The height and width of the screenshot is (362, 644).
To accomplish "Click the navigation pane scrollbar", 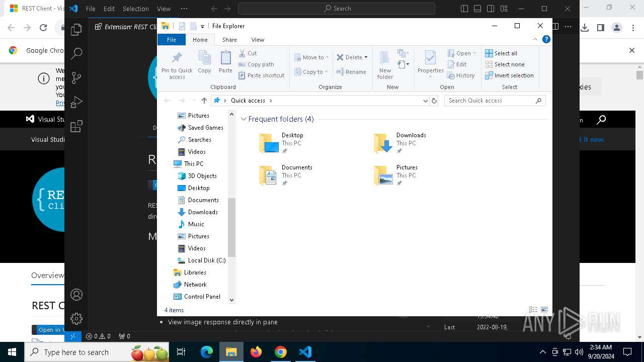I will pyautogui.click(x=231, y=227).
